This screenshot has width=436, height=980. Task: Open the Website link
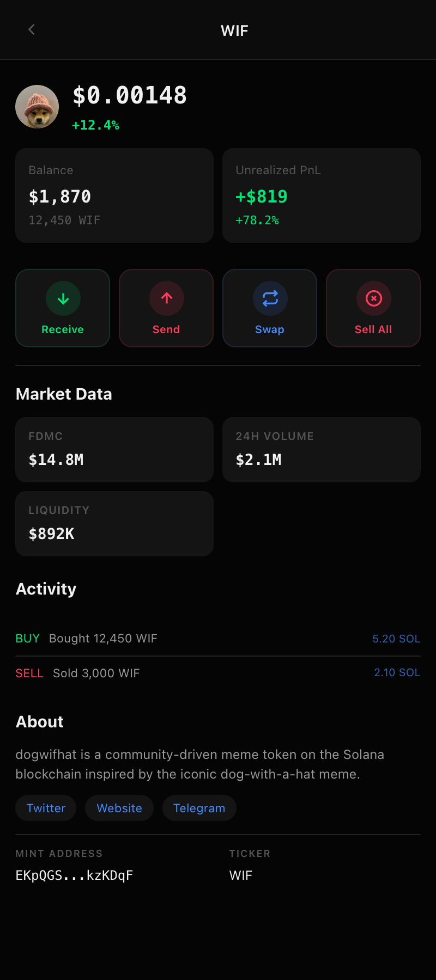[119, 808]
